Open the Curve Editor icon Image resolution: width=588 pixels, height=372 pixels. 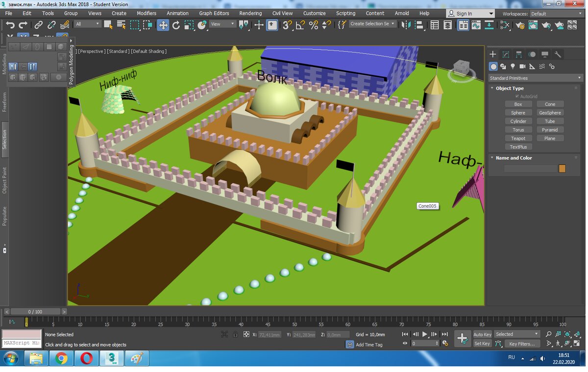(476, 25)
